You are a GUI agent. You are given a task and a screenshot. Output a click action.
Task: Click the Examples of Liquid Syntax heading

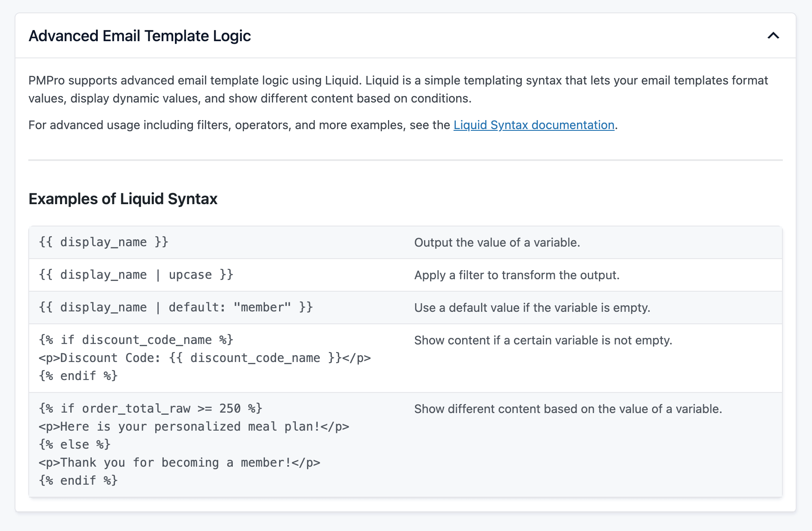[x=123, y=199]
